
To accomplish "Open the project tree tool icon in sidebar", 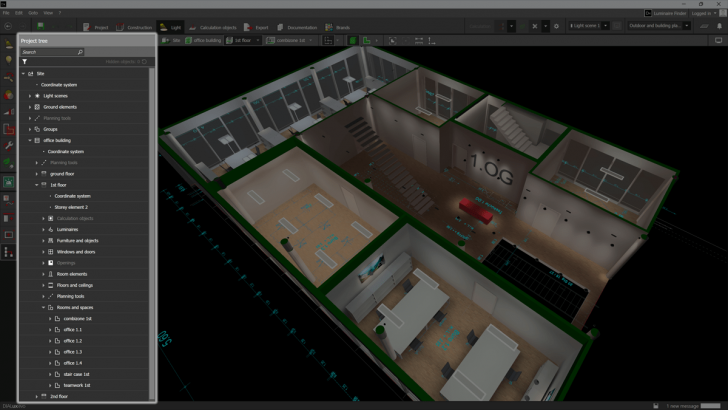I will coord(8,252).
